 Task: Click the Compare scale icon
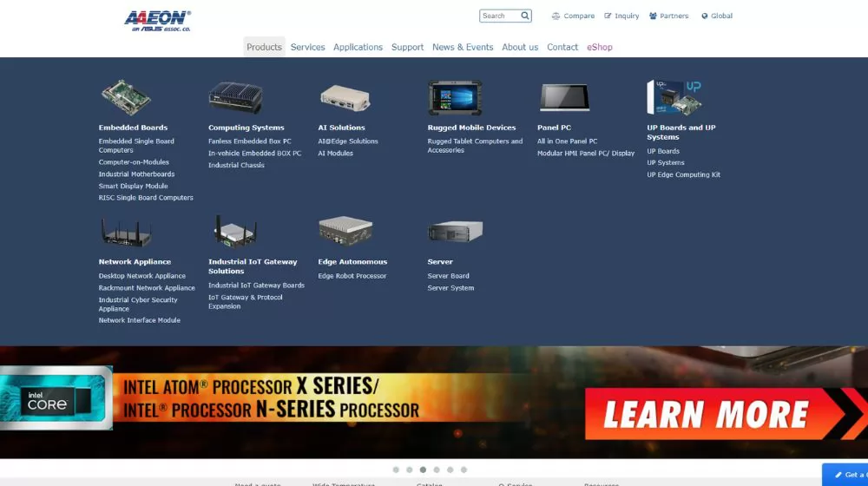(556, 16)
